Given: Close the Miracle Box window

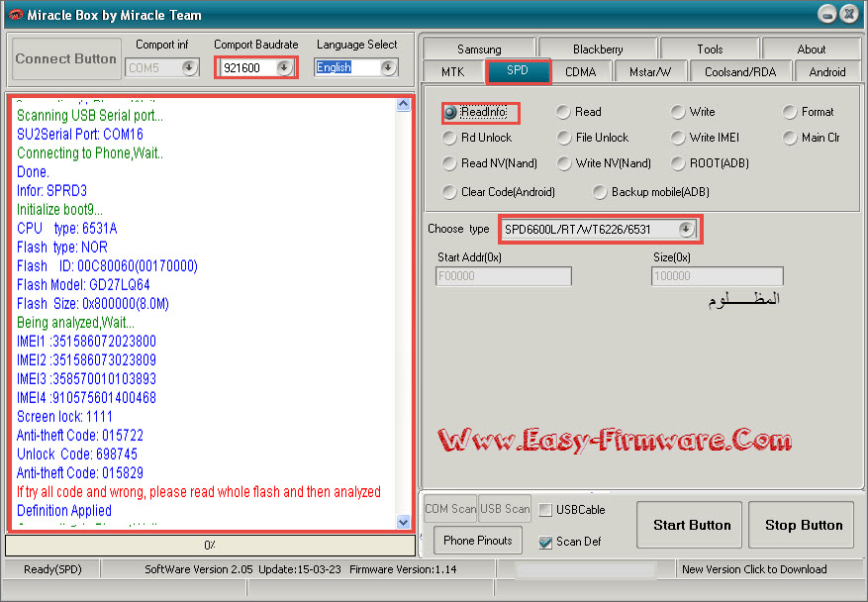Looking at the screenshot, I should click(849, 15).
